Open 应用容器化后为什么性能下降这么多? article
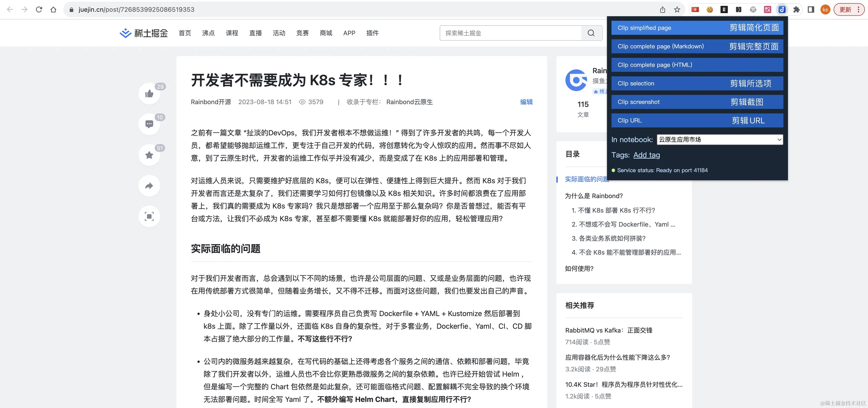Screen dimensions: 868x408 click(618, 358)
